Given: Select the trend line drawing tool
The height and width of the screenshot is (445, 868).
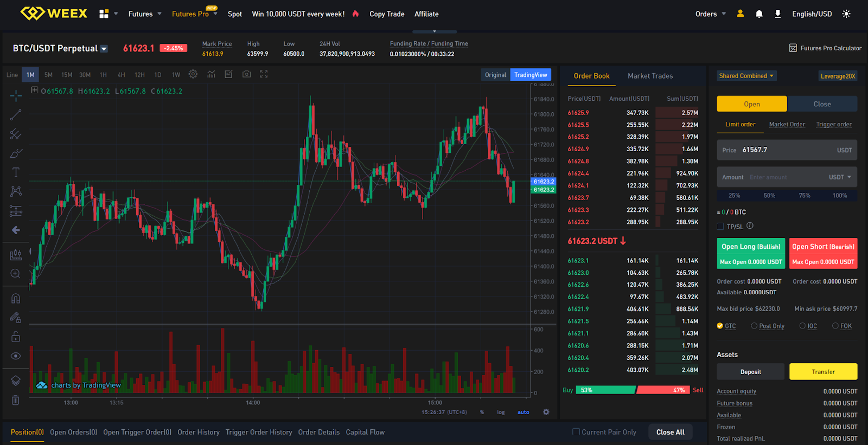Looking at the screenshot, I should (16, 115).
